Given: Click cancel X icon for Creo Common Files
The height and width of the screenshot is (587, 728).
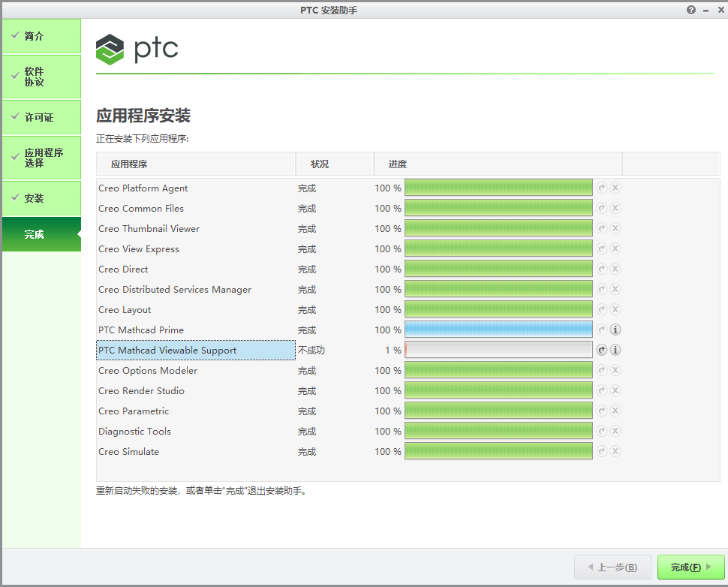Looking at the screenshot, I should pyautogui.click(x=615, y=208).
